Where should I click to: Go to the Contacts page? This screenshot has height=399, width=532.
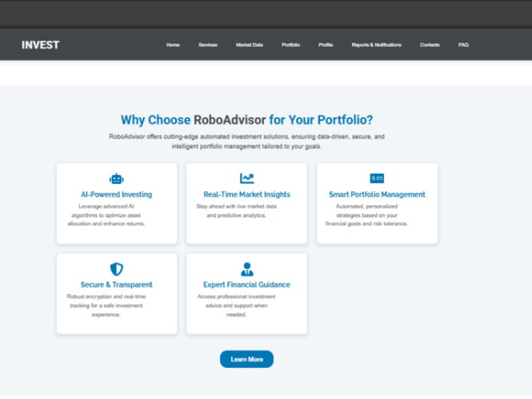429,45
